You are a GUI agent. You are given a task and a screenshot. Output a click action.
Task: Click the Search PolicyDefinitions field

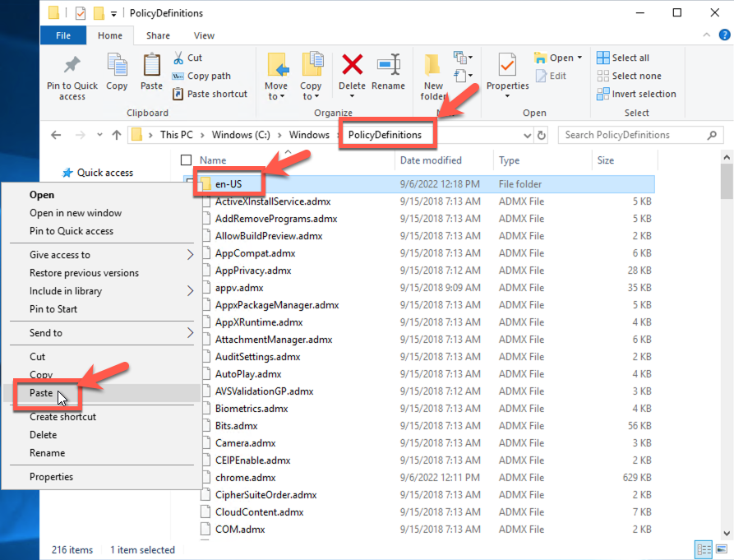[633, 135]
